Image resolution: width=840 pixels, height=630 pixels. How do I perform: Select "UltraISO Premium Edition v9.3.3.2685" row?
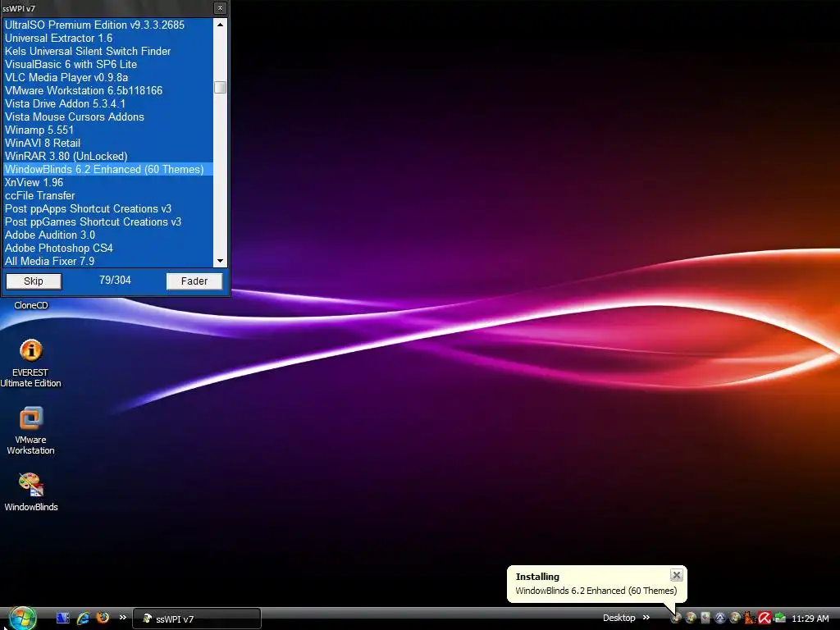click(108, 25)
